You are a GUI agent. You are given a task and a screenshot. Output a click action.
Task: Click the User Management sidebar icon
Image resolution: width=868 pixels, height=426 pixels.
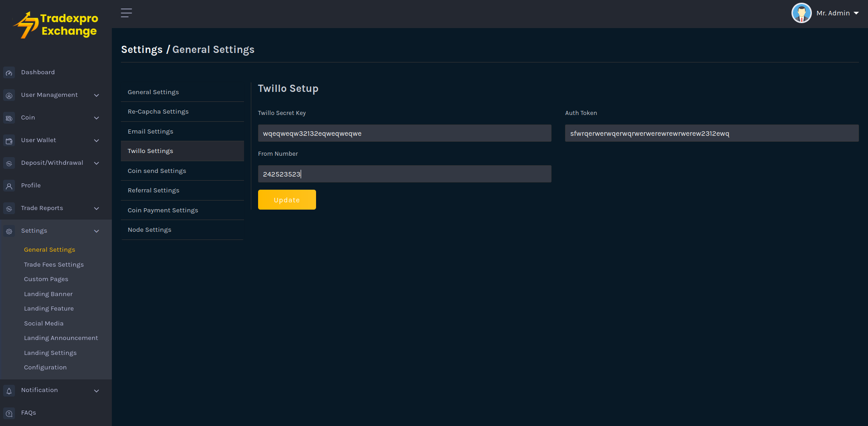point(9,96)
